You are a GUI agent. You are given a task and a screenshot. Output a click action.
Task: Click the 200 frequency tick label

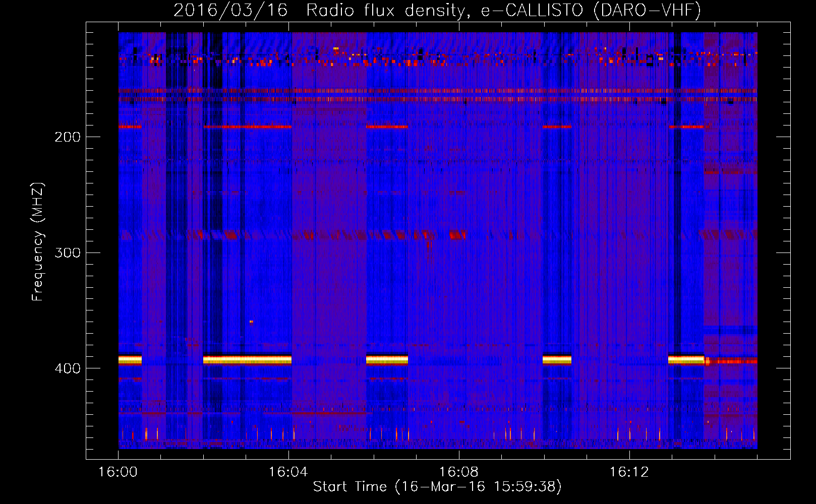[67, 137]
